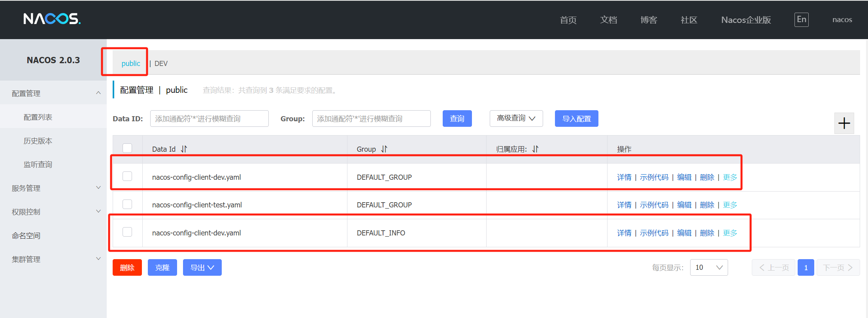Click 删除 for dev.yaml DEFAULT_GROUP row
Screen dimensions: 868x318
tap(707, 177)
